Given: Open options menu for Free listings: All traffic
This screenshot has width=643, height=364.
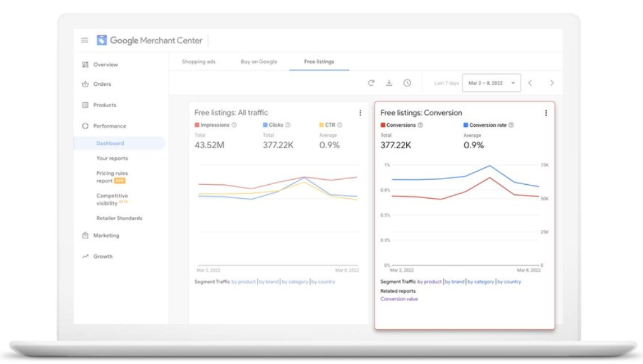Looking at the screenshot, I should 360,112.
